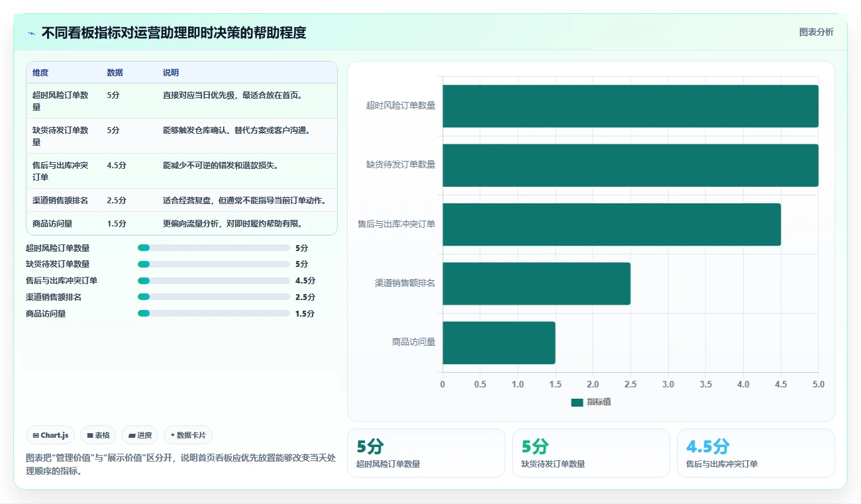This screenshot has width=861, height=504.
Task: Click the 超时风险订单数量 progress bar
Action: point(214,248)
